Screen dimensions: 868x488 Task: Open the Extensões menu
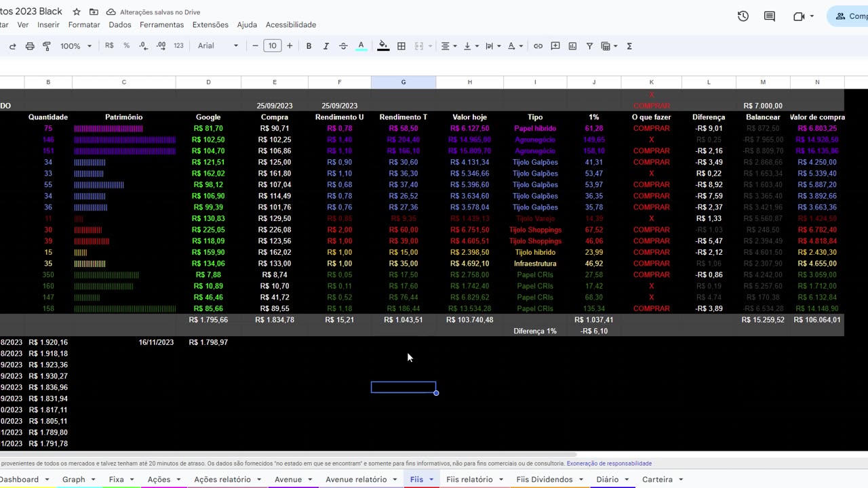click(211, 24)
